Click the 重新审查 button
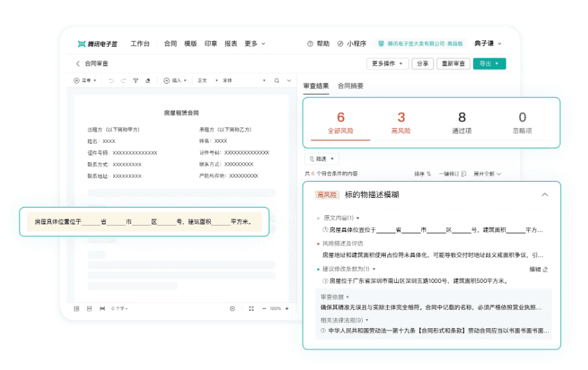This screenshot has width=588, height=370. [x=453, y=63]
